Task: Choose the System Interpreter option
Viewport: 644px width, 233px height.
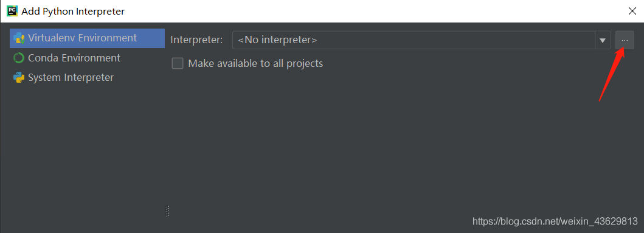Action: click(x=71, y=77)
